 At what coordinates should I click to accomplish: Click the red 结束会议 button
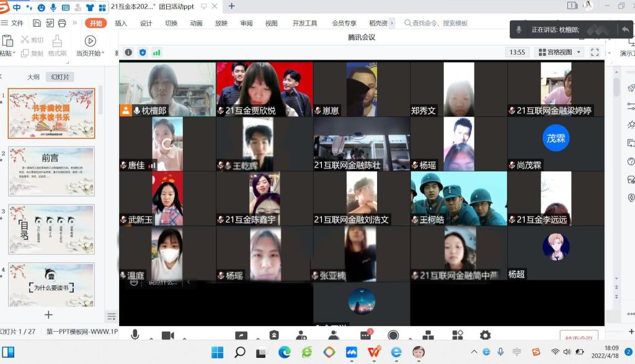coord(579,337)
